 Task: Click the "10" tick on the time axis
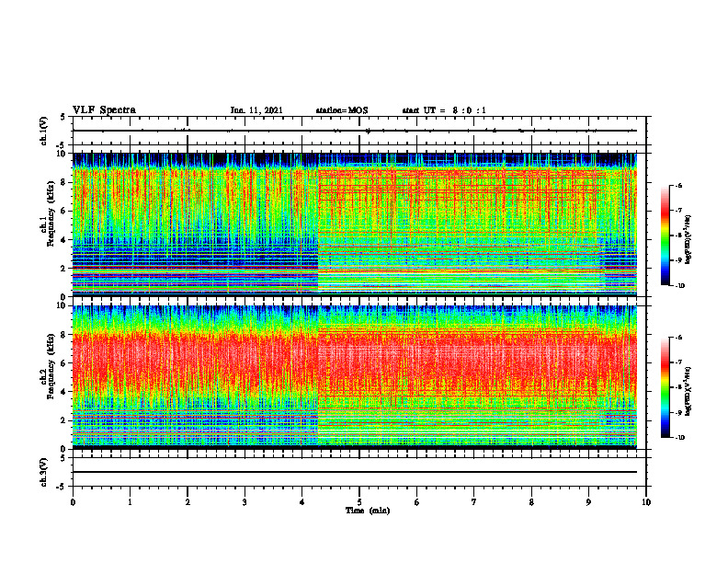(x=646, y=502)
